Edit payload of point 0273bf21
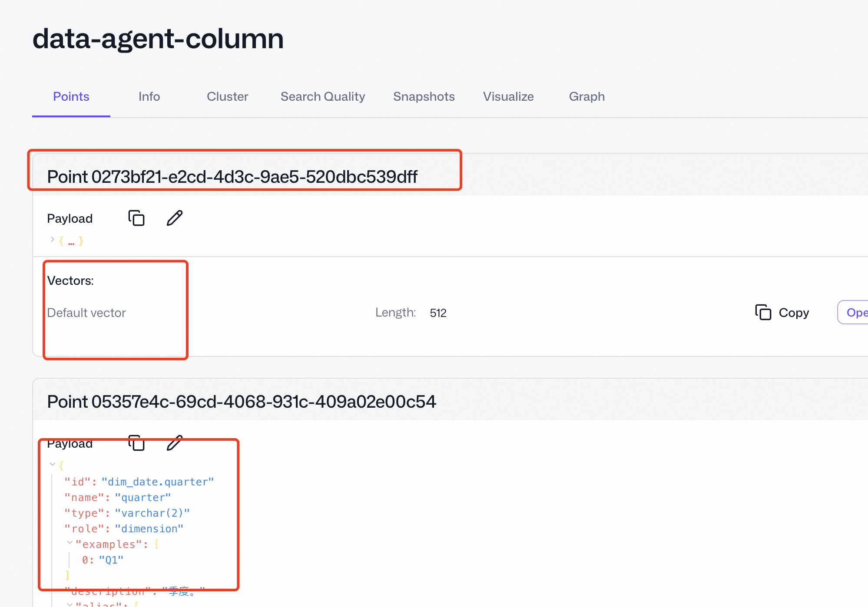Image resolution: width=868 pixels, height=607 pixels. (x=175, y=218)
